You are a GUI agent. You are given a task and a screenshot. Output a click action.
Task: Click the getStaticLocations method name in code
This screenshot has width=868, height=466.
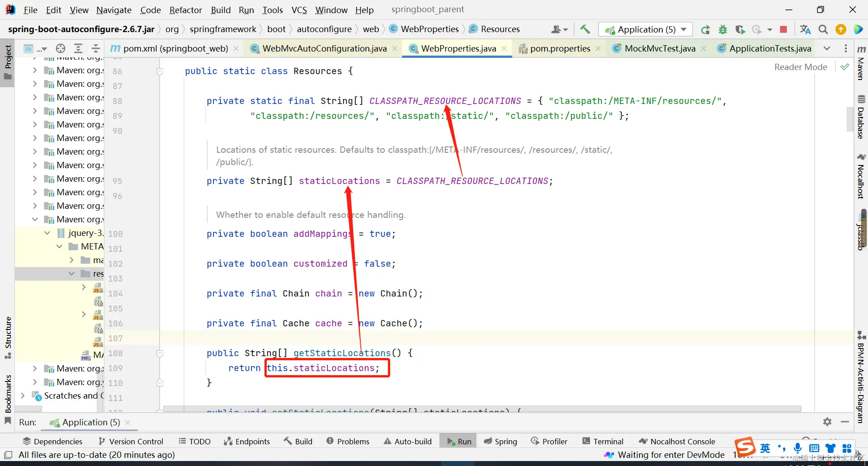[342, 353]
